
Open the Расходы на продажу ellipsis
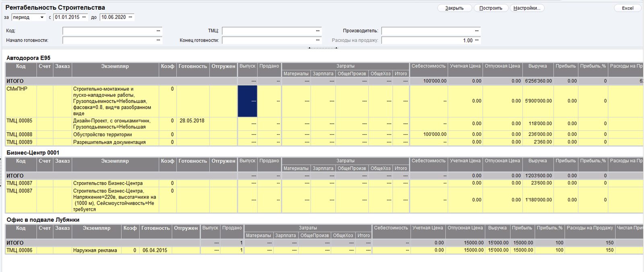coord(477,40)
